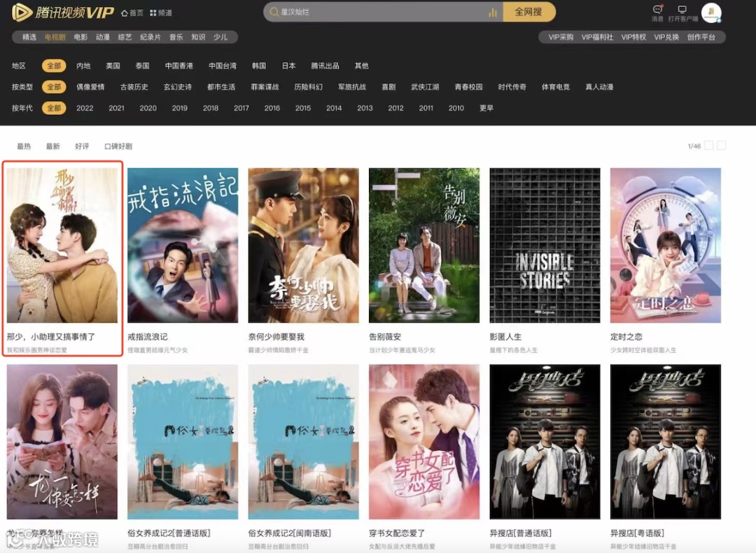
Task: Open poster for 穿书女配恋爱了
Action: [424, 442]
